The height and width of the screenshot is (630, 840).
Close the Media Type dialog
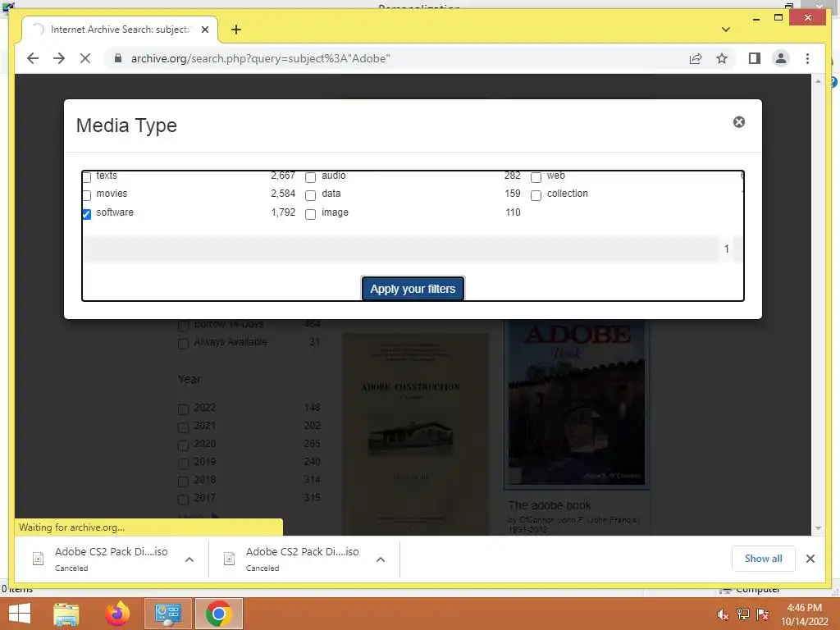(739, 122)
